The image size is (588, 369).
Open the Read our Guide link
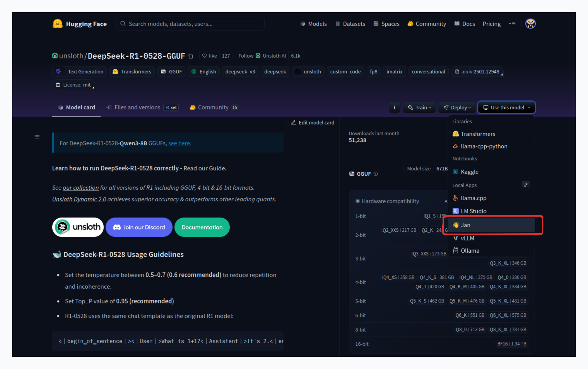(x=204, y=168)
